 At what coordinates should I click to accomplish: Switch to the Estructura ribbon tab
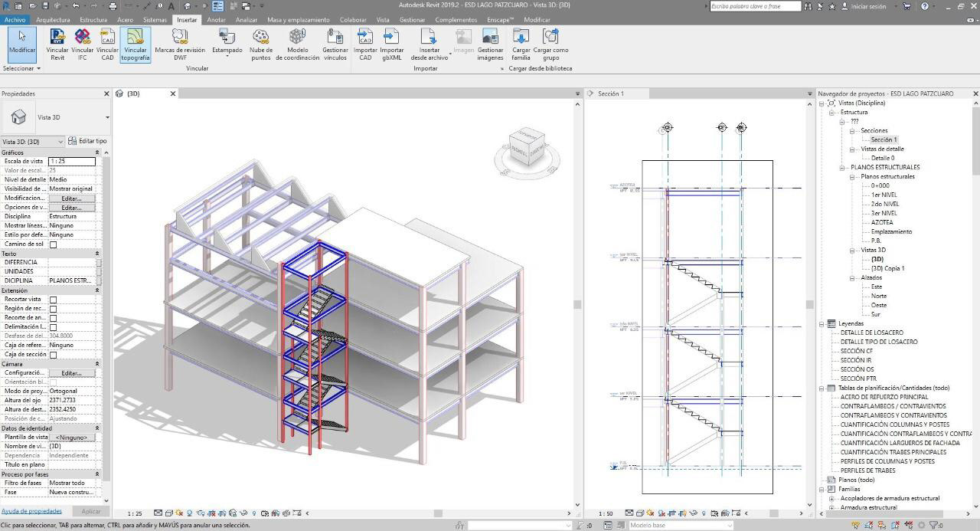pyautogui.click(x=93, y=20)
